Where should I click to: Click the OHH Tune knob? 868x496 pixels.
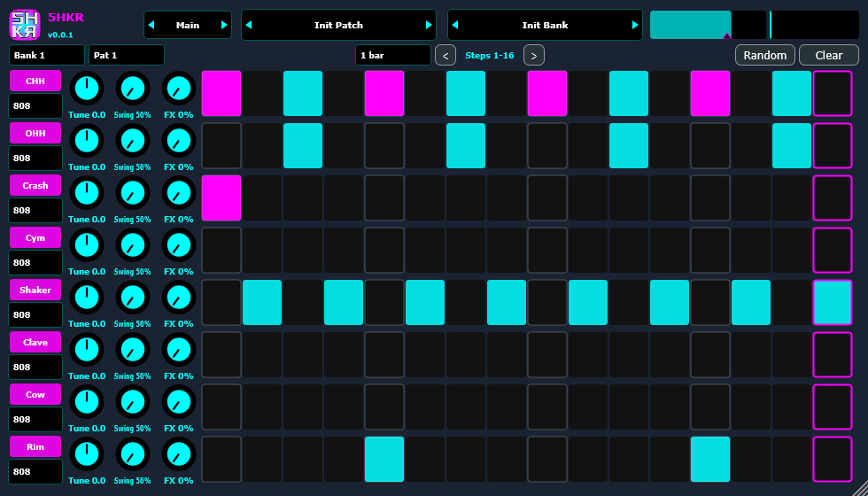(x=87, y=141)
